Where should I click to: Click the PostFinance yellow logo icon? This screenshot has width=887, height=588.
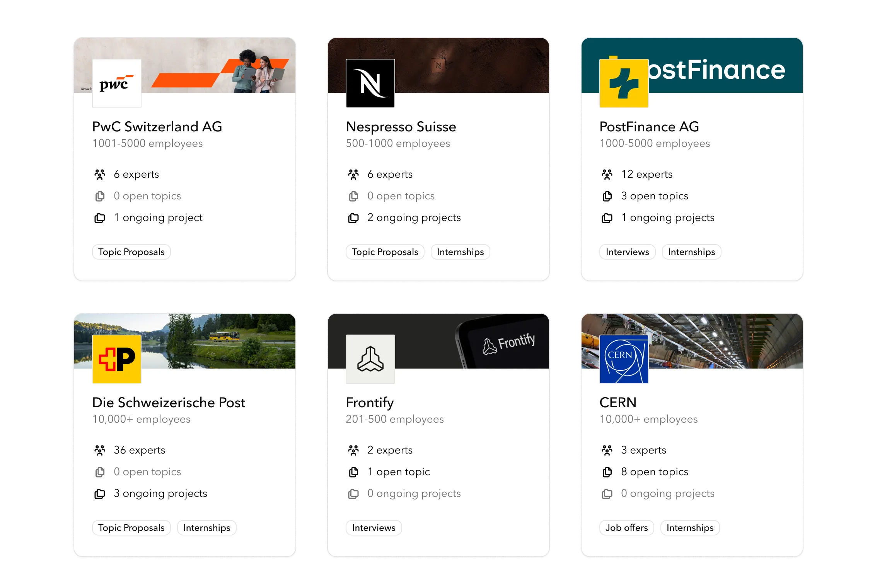624,83
